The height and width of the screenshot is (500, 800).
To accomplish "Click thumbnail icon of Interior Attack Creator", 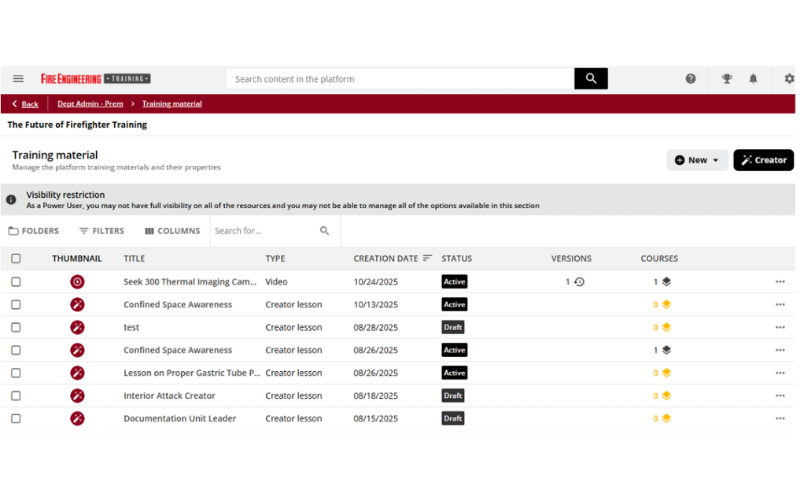I will (77, 395).
